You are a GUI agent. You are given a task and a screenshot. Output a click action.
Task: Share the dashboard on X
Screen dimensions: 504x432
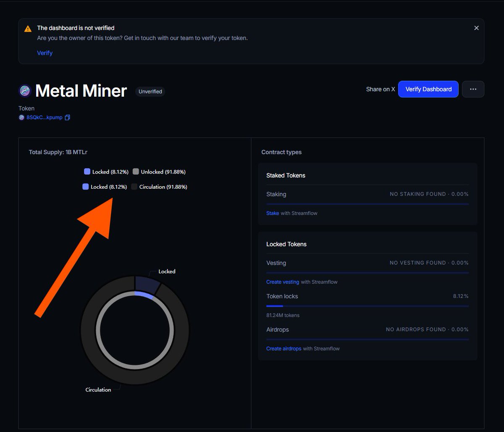click(x=381, y=89)
